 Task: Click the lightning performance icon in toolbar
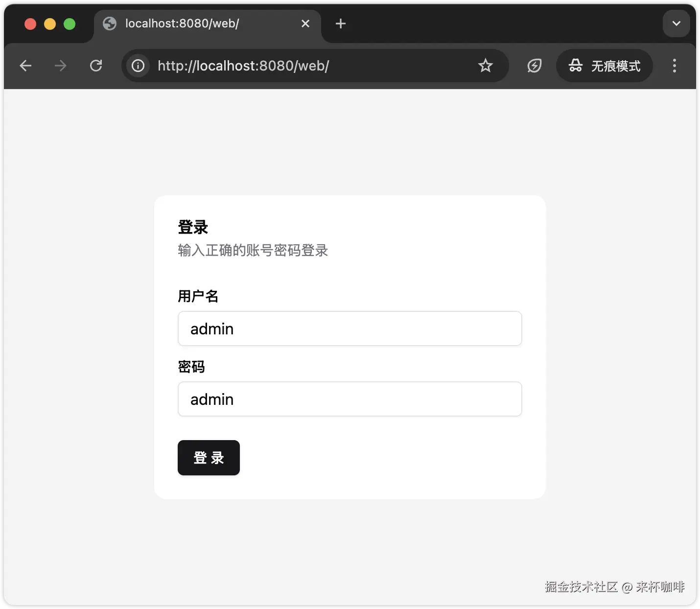[534, 66]
